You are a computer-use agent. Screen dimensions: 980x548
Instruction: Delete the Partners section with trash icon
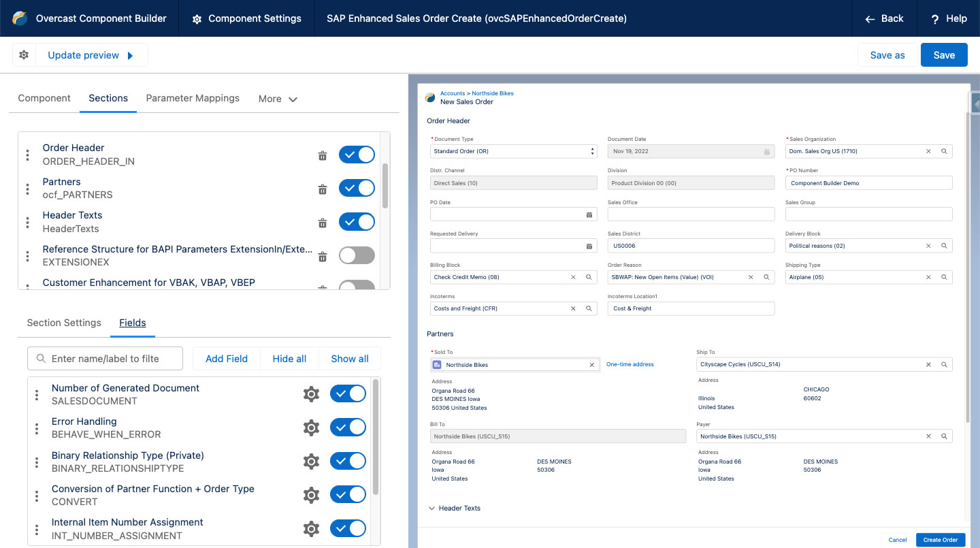point(323,189)
